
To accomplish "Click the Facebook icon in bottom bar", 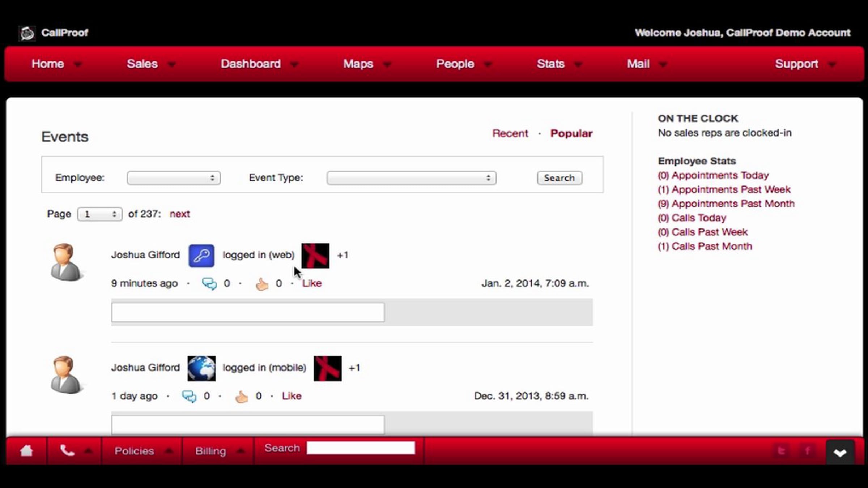I will (x=808, y=451).
